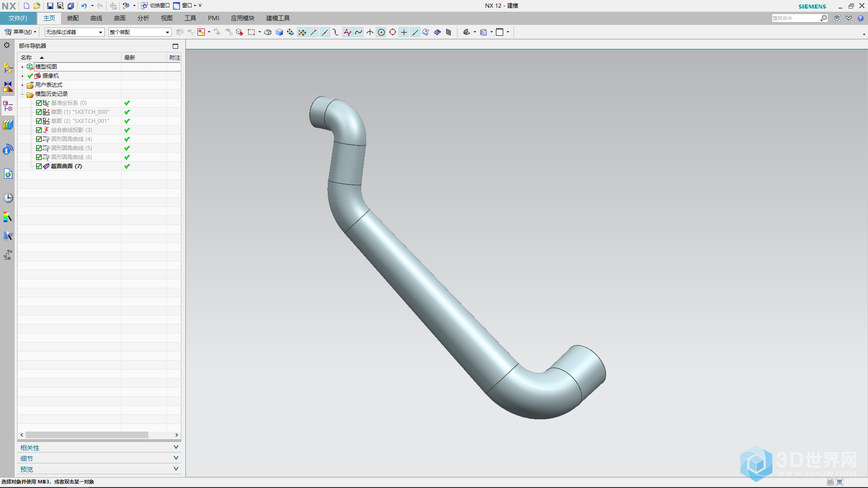Uncheck the SKETCH_000 sketch checkbox
This screenshot has width=868, height=488.
(39, 112)
